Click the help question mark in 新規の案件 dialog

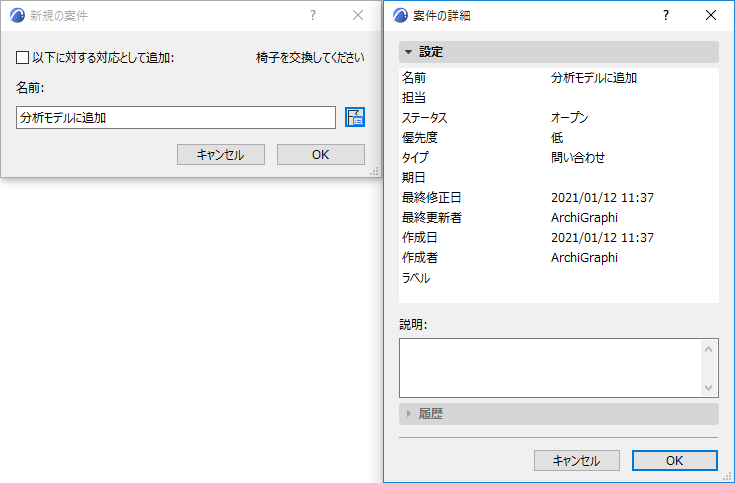313,15
